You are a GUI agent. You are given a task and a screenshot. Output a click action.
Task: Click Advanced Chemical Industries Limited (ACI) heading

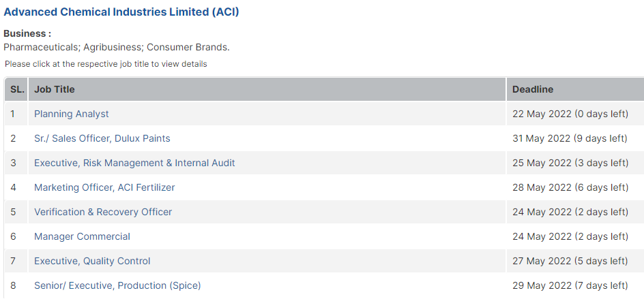pos(121,12)
